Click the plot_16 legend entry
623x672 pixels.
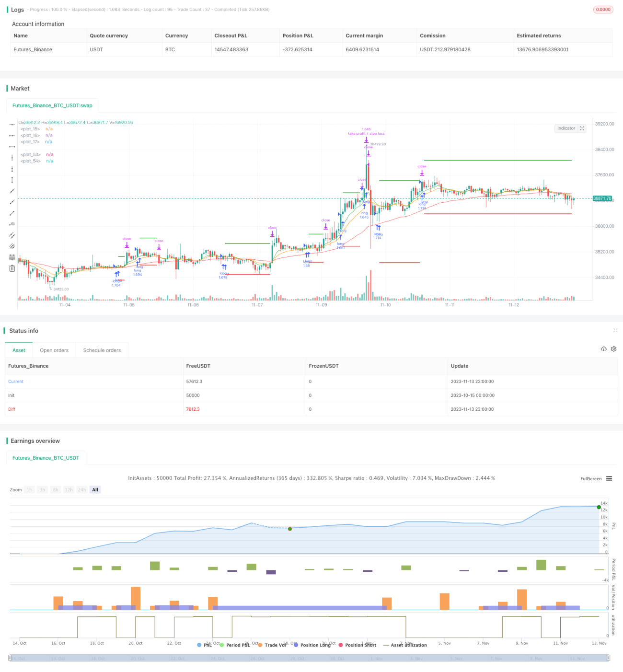(36, 135)
